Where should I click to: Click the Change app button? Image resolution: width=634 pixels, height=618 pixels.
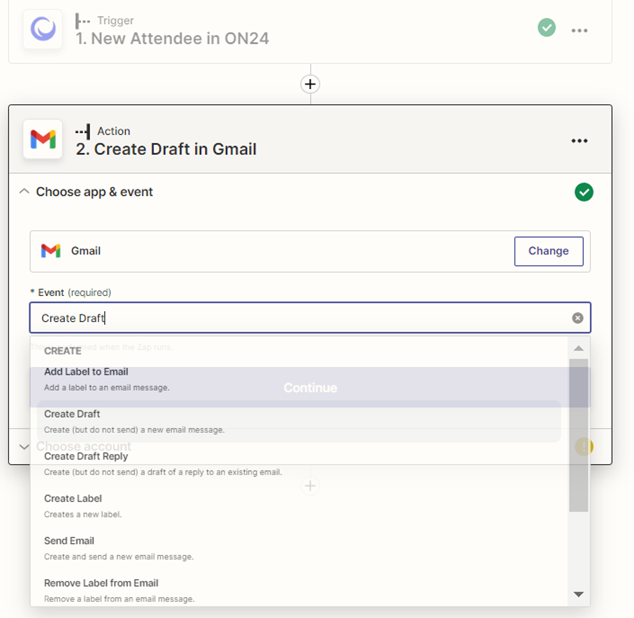click(548, 251)
